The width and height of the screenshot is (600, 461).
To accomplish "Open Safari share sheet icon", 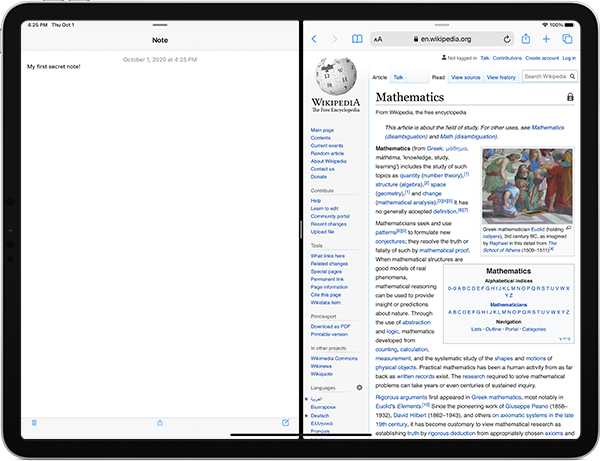I will [x=526, y=39].
